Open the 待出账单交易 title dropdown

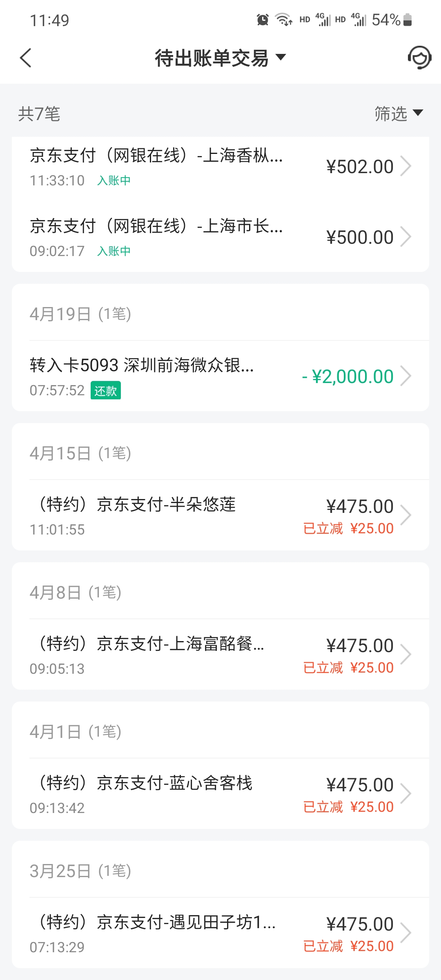coord(220,58)
